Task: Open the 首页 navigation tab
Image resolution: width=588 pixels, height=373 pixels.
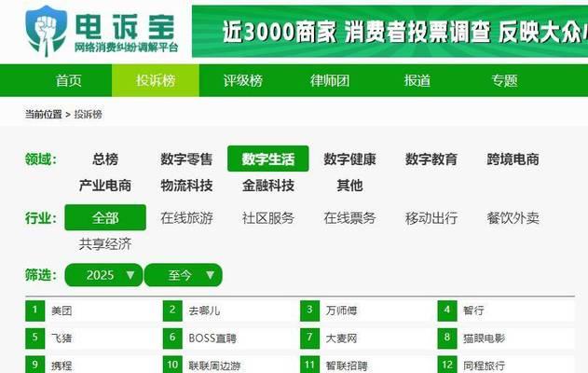Action: [69, 80]
